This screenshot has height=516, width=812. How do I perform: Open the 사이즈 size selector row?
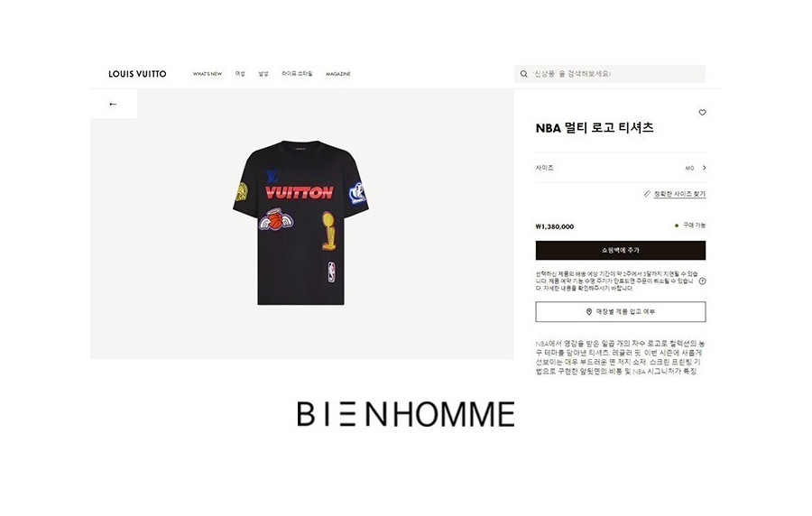click(x=621, y=168)
